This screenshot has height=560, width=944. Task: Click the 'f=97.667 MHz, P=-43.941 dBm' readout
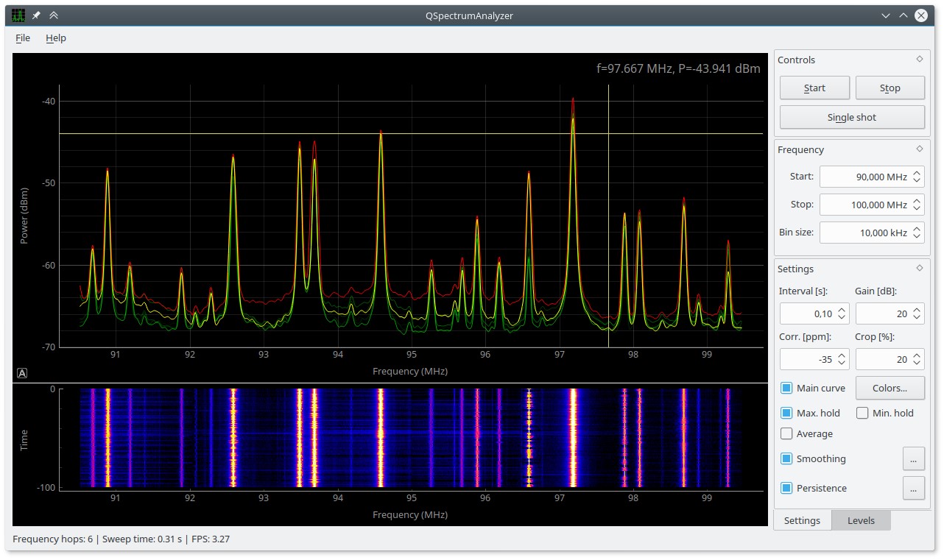click(678, 68)
